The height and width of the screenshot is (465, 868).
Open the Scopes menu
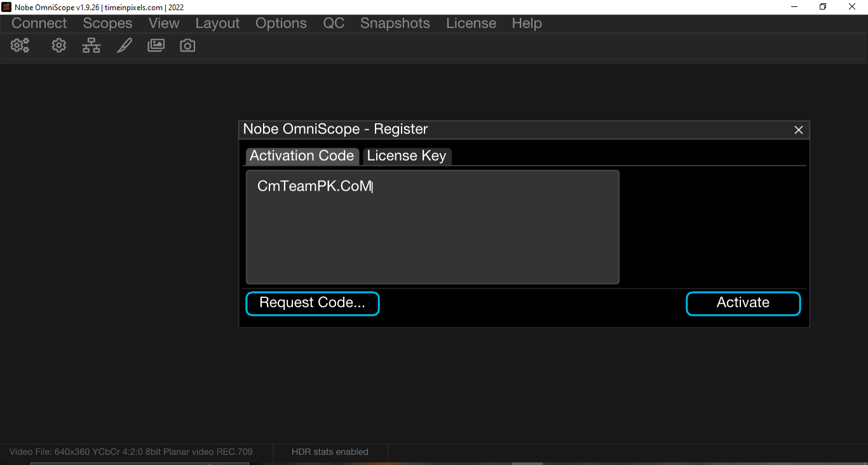click(107, 24)
